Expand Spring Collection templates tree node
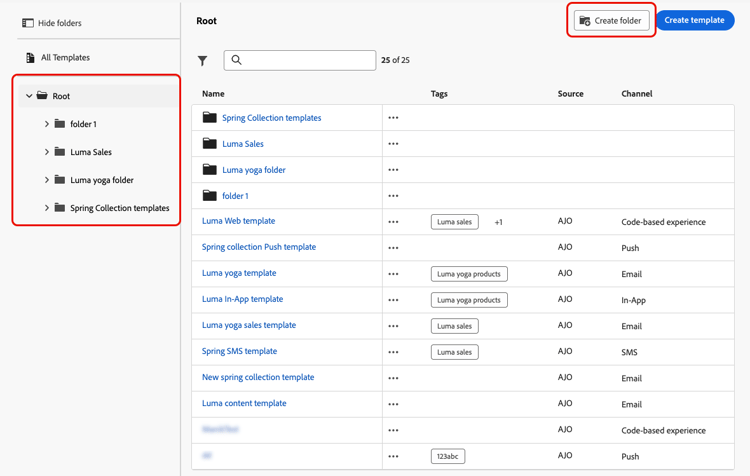 click(47, 208)
